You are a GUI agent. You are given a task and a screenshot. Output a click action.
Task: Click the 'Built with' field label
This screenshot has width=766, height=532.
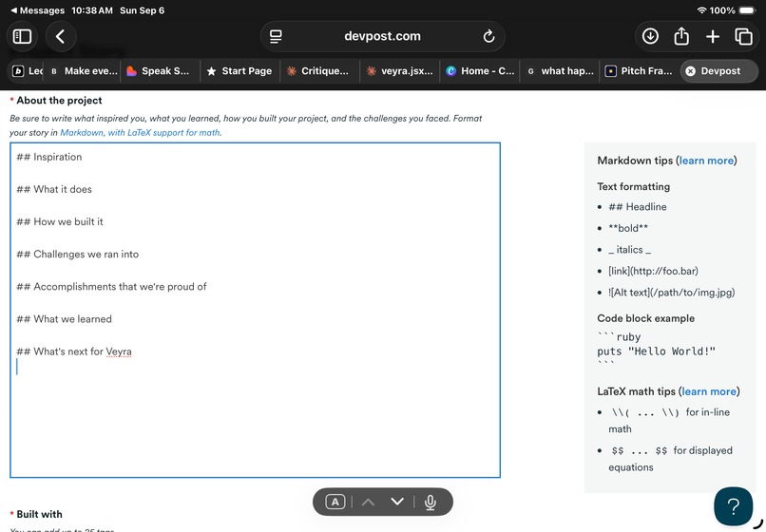[x=39, y=514]
